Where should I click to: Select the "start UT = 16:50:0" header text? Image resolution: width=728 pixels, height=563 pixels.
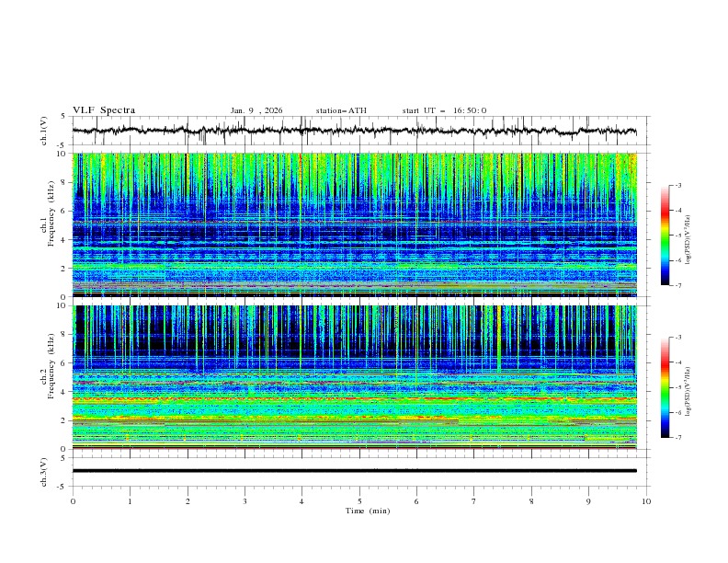click(444, 110)
